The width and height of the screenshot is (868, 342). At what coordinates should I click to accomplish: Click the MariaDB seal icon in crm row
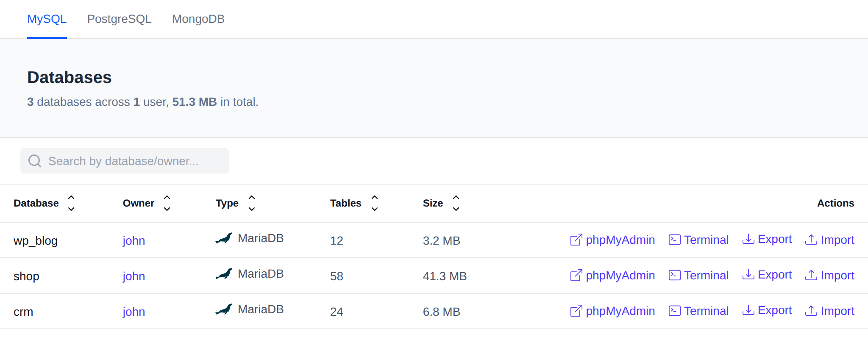pyautogui.click(x=224, y=309)
